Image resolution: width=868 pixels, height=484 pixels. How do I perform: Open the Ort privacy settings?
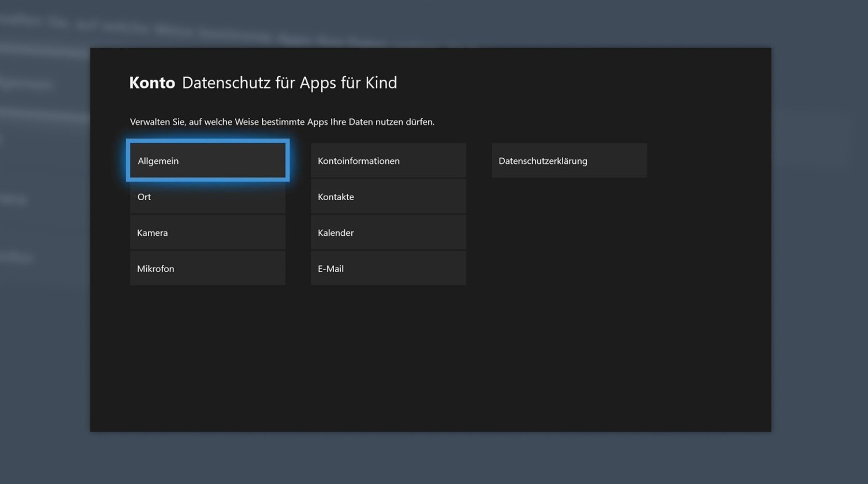[x=207, y=197]
